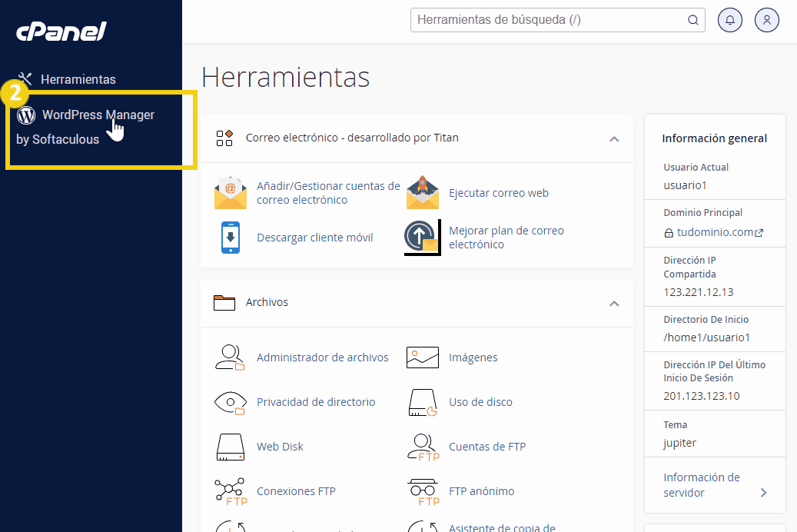797x532 pixels.
Task: Click the Herramientas page title
Action: click(x=286, y=78)
